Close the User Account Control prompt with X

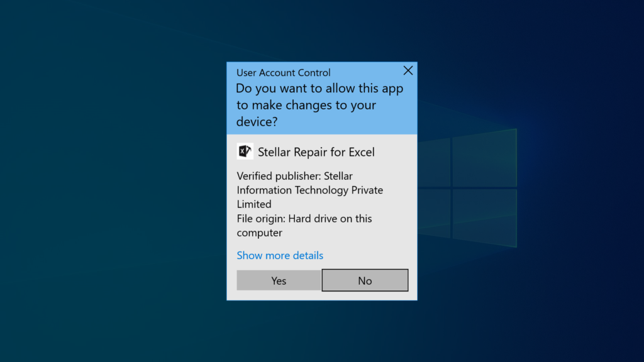click(408, 70)
